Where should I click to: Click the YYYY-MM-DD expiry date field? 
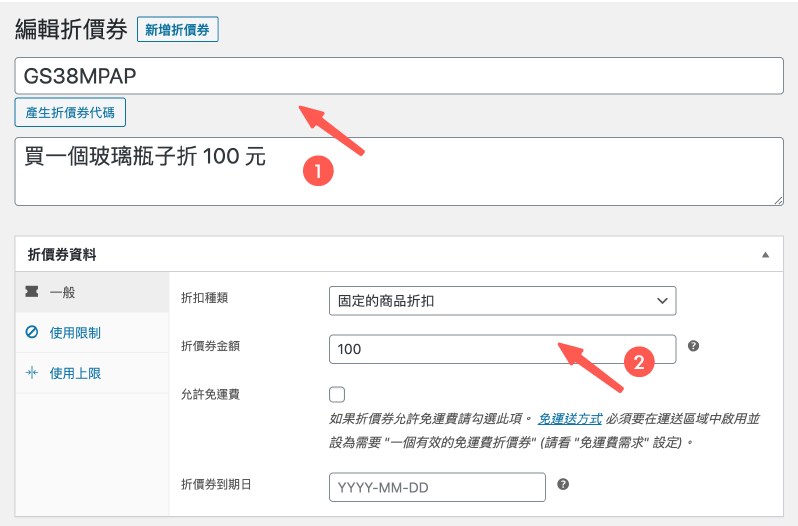[x=437, y=486]
